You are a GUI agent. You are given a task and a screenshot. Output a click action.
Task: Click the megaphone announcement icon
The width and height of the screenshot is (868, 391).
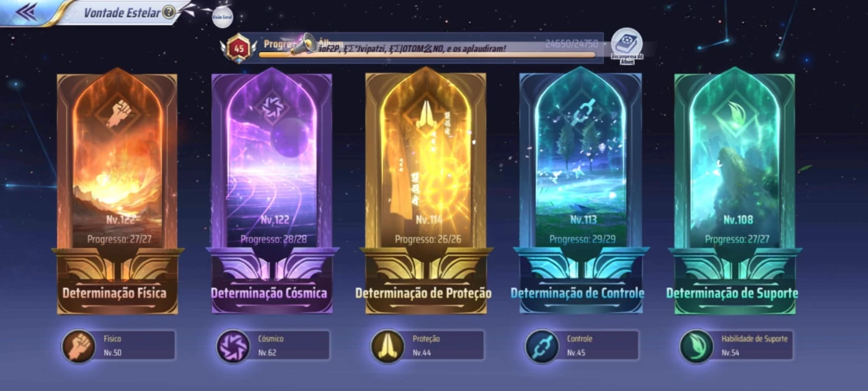click(x=304, y=44)
